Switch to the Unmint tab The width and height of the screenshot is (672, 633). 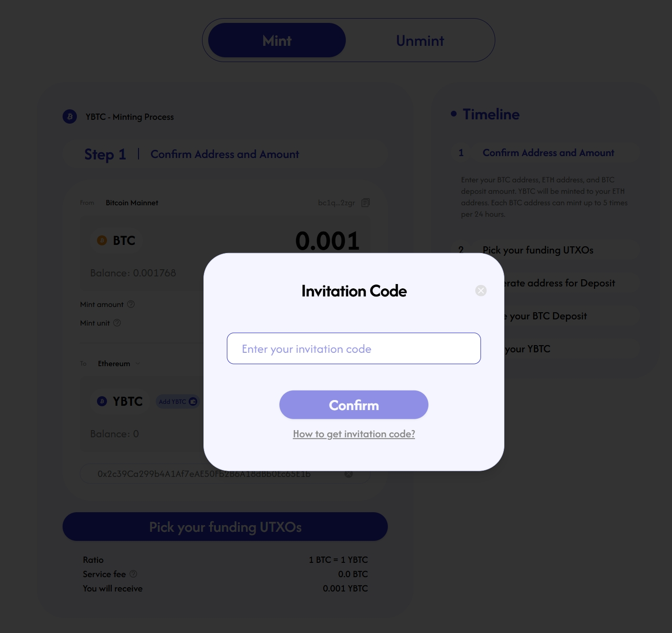[420, 41]
